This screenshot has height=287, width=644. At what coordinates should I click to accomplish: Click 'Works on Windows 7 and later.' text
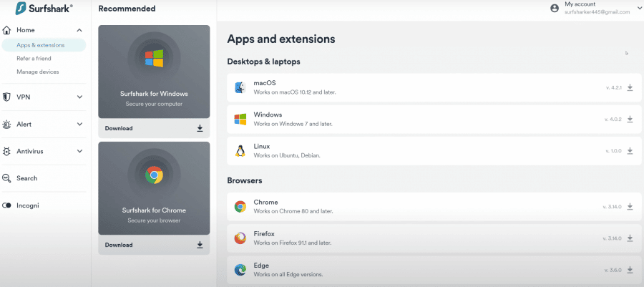point(293,124)
